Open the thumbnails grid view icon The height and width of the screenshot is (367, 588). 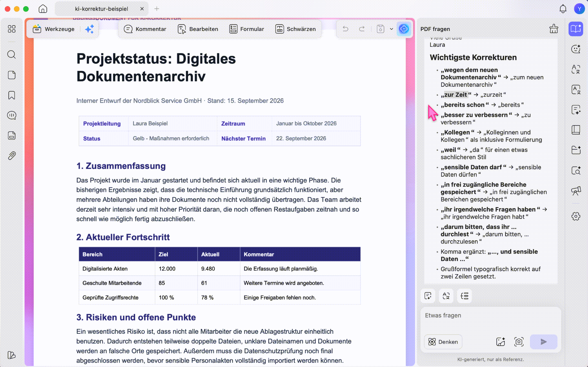click(x=12, y=29)
